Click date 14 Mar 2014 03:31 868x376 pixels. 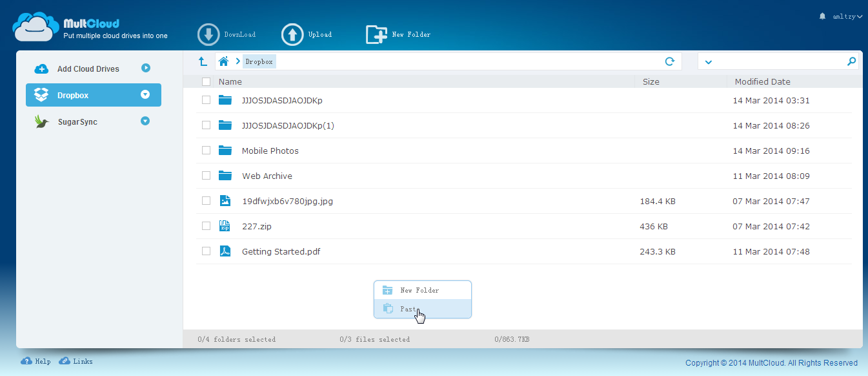click(x=771, y=100)
